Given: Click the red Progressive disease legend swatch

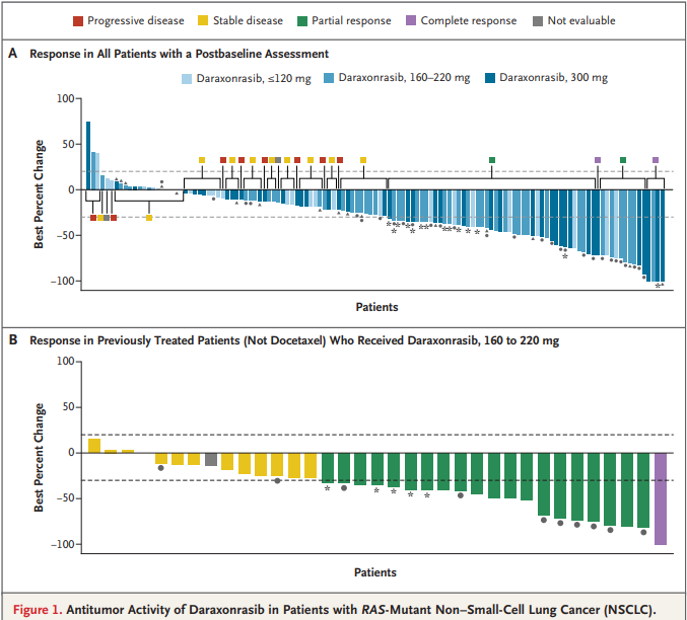Looking at the screenshot, I should [x=78, y=21].
